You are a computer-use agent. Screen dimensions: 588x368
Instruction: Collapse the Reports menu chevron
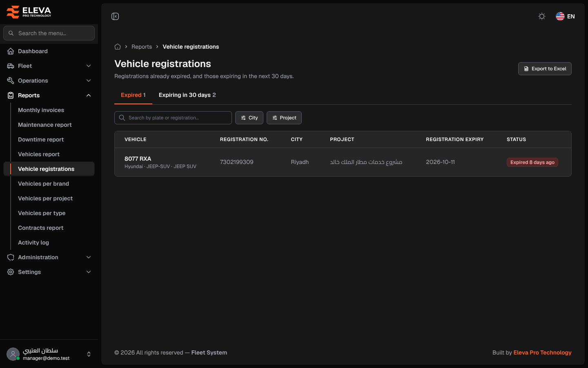pyautogui.click(x=89, y=95)
